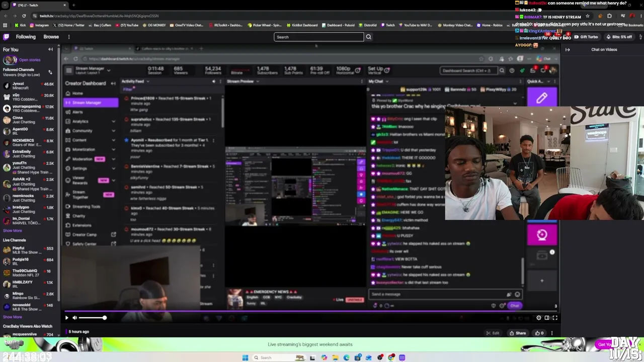
Task: Click the Windows Start button
Action: point(245,357)
